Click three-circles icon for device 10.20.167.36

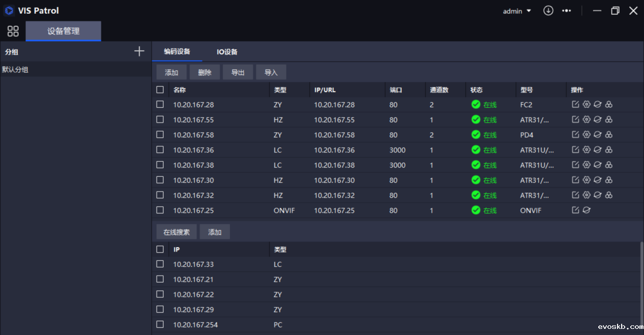tap(609, 150)
